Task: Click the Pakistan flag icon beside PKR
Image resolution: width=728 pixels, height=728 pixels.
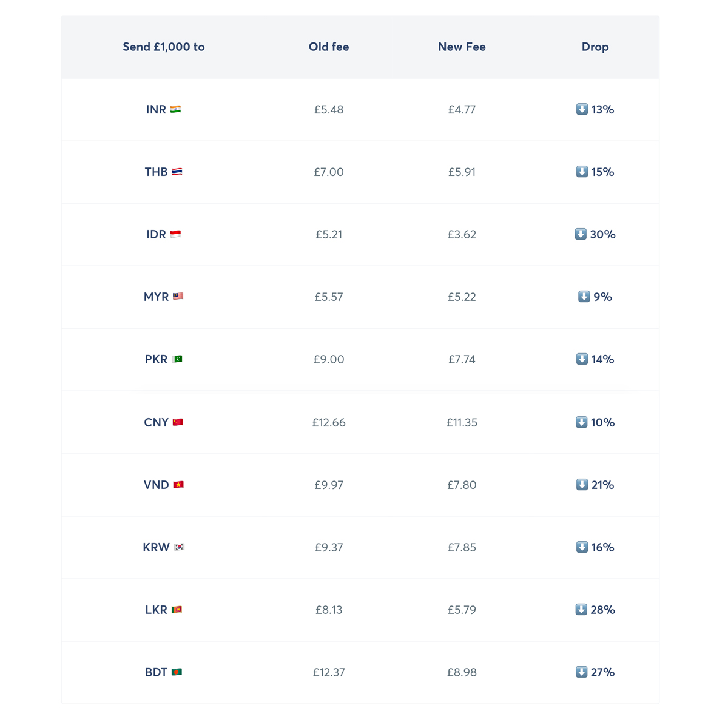Action: [177, 359]
